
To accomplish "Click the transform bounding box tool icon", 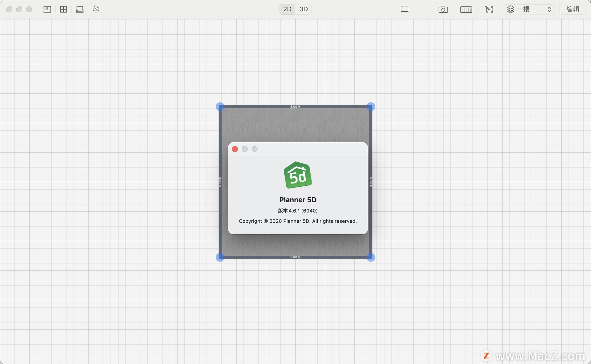I will 489,10.
